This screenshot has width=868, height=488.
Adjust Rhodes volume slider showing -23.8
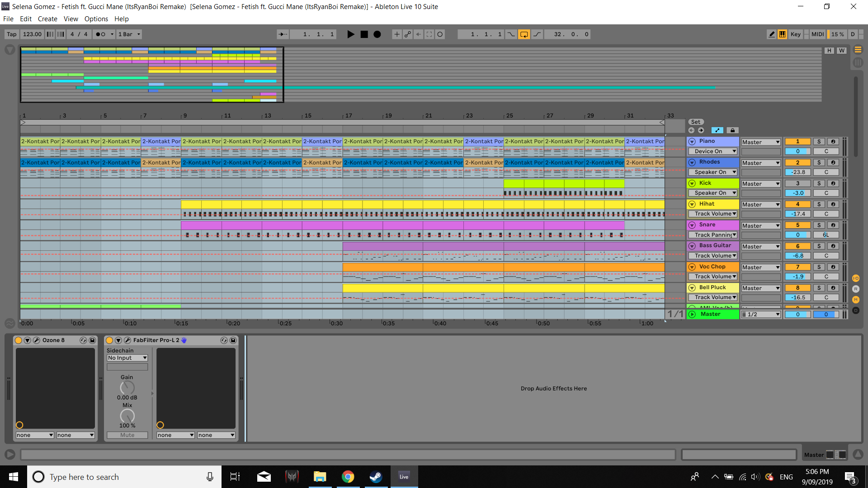click(x=797, y=172)
